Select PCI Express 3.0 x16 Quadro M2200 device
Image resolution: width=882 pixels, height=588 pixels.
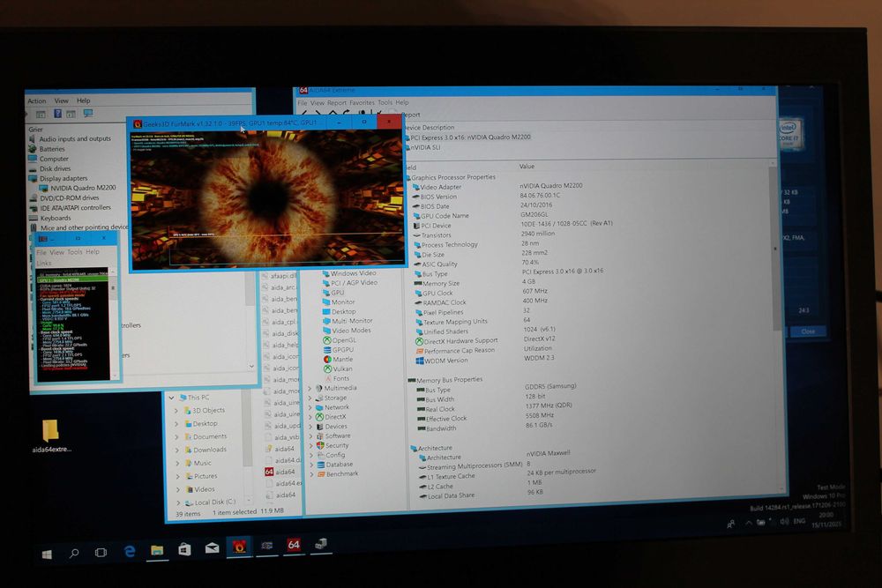470,138
